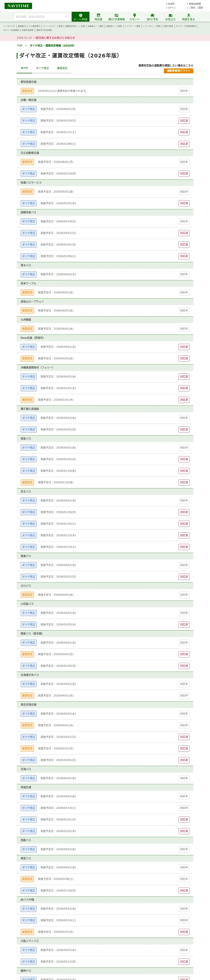Image resolution: width=210 pixels, height=980 pixels.
Task: Click the 通勤費管理クラウド orange button
Action: tap(178, 71)
